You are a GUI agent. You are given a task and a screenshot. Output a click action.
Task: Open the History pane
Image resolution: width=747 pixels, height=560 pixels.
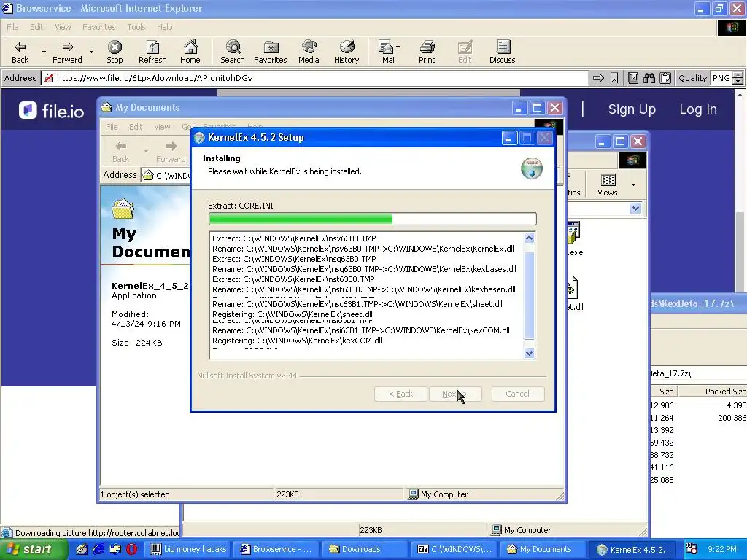[x=347, y=52]
